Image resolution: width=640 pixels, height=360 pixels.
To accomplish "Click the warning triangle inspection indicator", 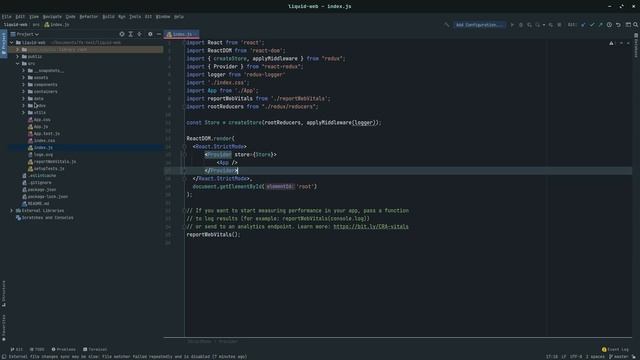I will click(611, 43).
